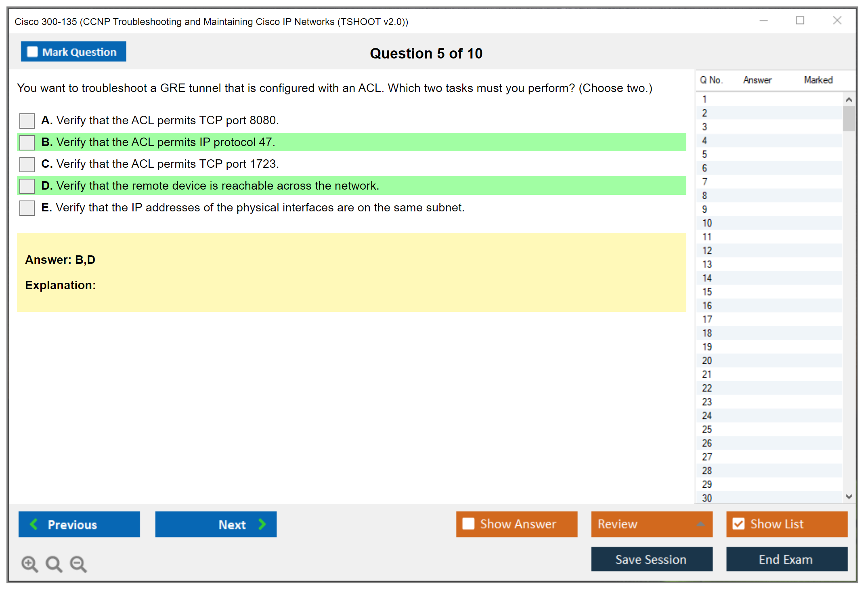
Task: Click the question list scrollbar thumb
Action: tap(849, 118)
